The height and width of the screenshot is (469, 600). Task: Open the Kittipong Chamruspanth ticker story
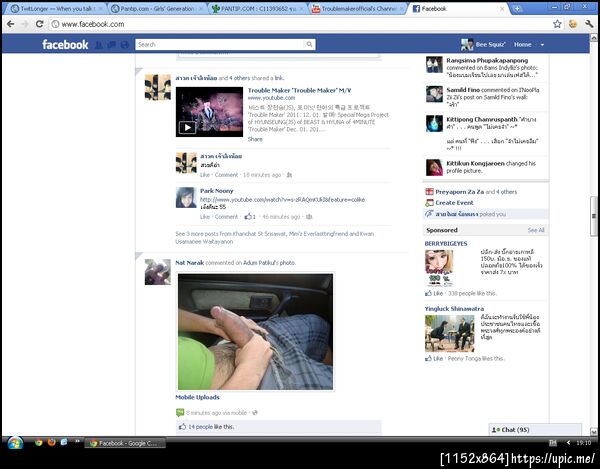pyautogui.click(x=486, y=133)
